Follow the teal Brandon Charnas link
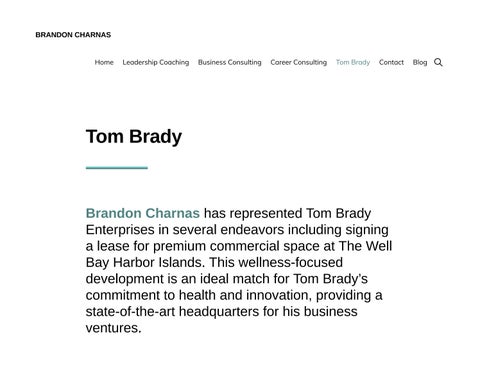 pyautogui.click(x=143, y=213)
